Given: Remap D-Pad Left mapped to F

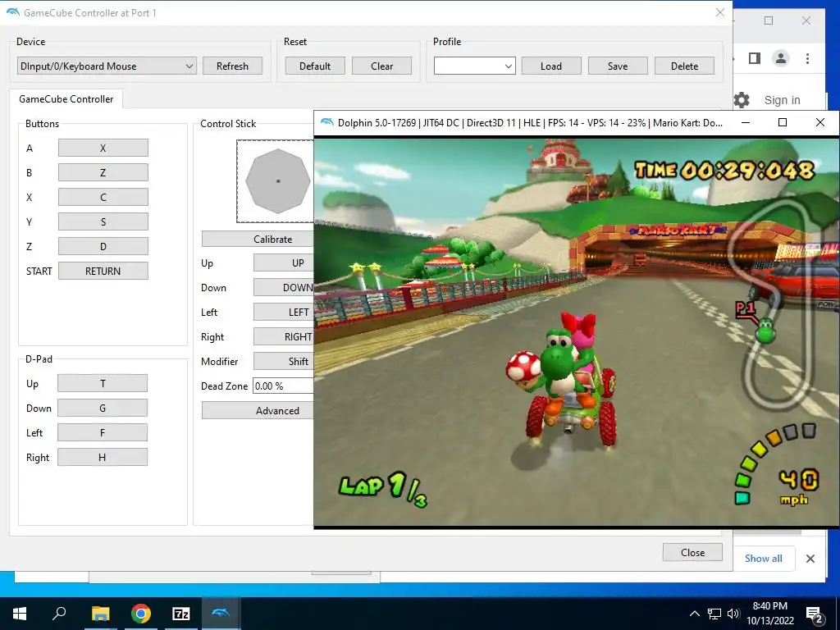Looking at the screenshot, I should pos(103,433).
